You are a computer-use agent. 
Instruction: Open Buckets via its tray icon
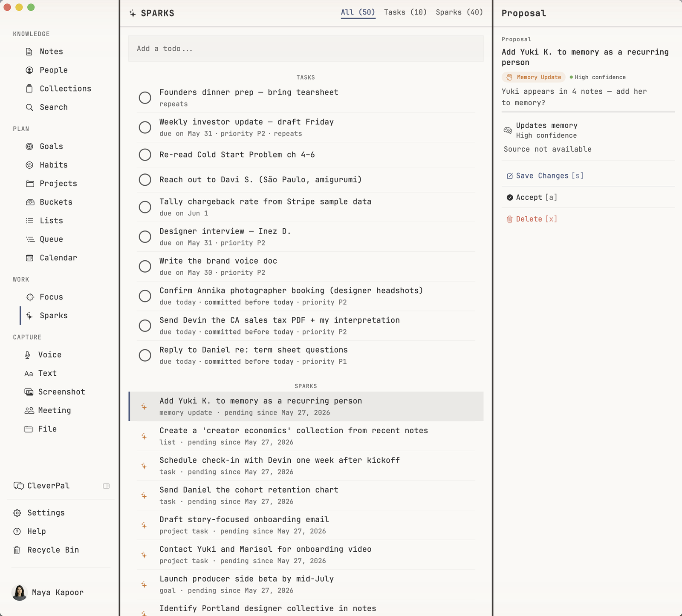(29, 202)
